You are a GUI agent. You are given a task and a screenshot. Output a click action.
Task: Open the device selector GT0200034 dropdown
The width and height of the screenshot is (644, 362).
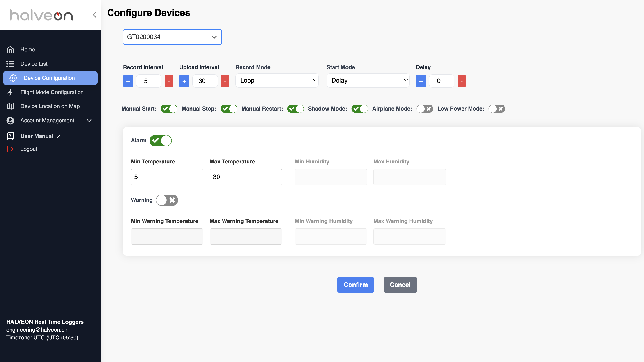point(172,37)
